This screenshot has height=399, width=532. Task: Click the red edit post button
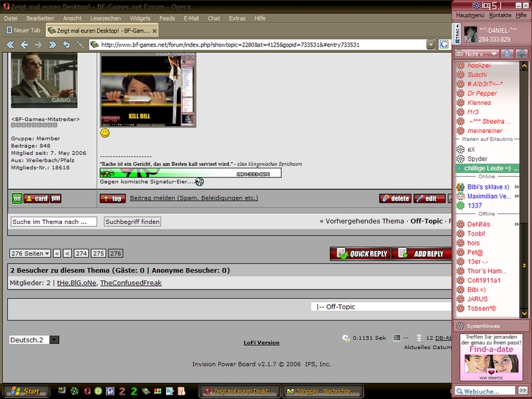430,198
